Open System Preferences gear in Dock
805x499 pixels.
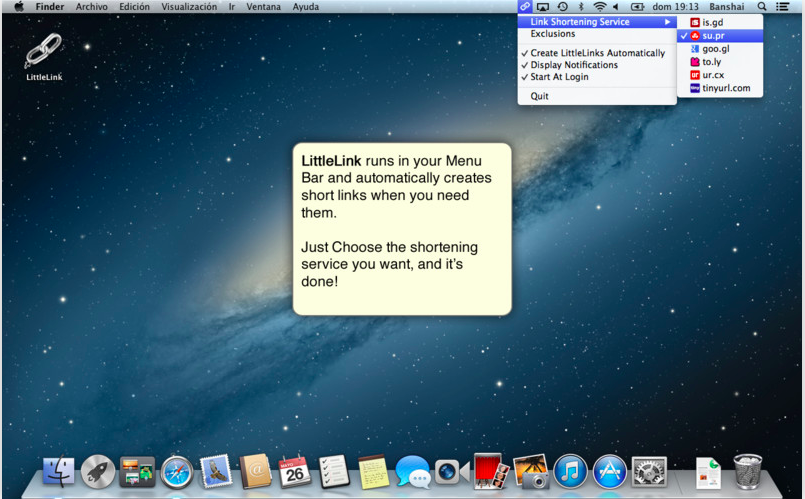[649, 471]
